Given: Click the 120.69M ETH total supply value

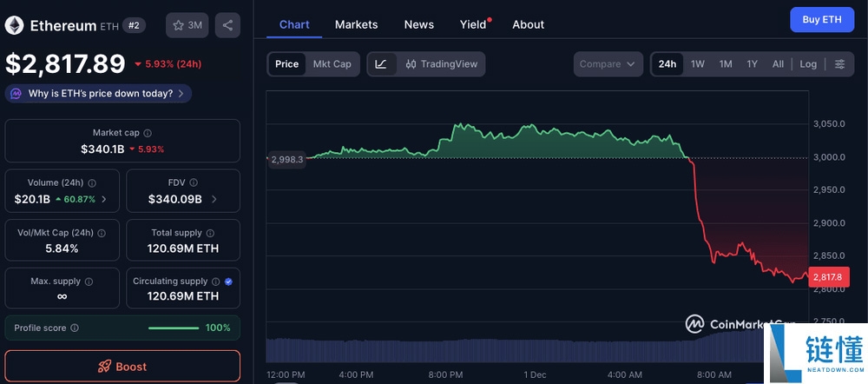Looking at the screenshot, I should point(182,248).
